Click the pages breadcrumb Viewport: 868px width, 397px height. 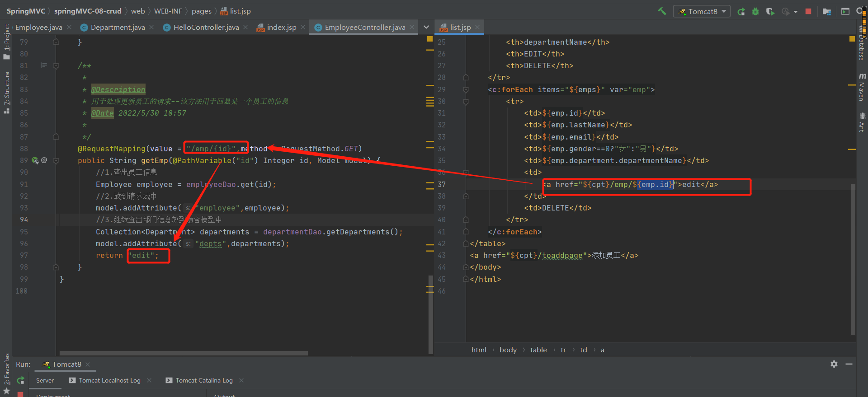201,11
